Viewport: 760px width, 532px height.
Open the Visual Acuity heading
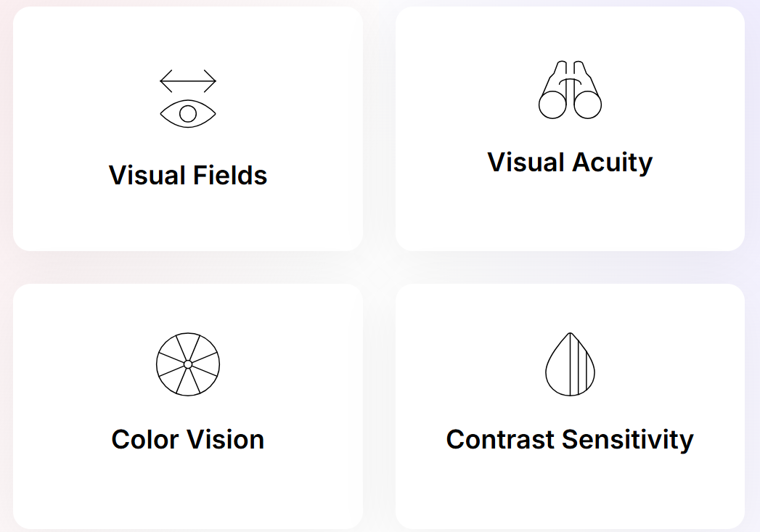coord(570,163)
